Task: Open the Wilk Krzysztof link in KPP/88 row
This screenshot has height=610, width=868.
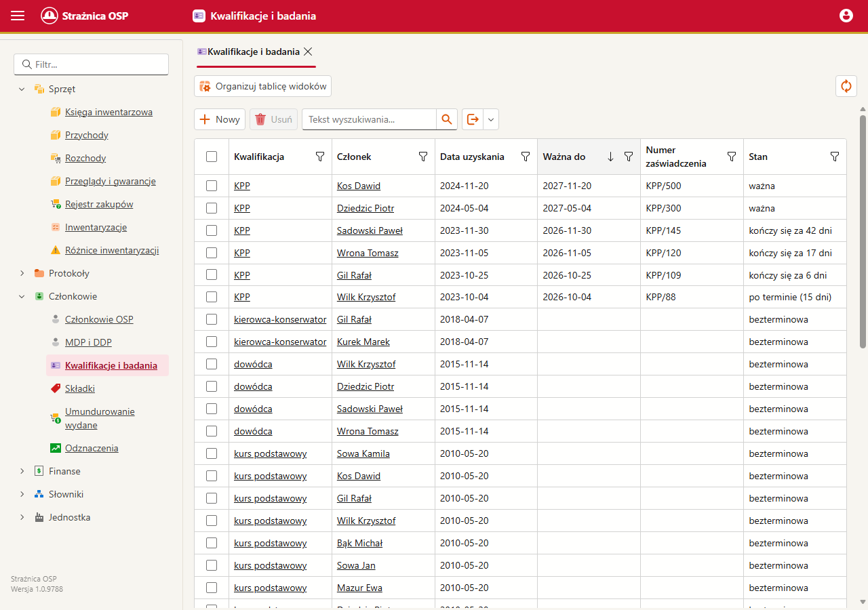Action: coord(366,297)
